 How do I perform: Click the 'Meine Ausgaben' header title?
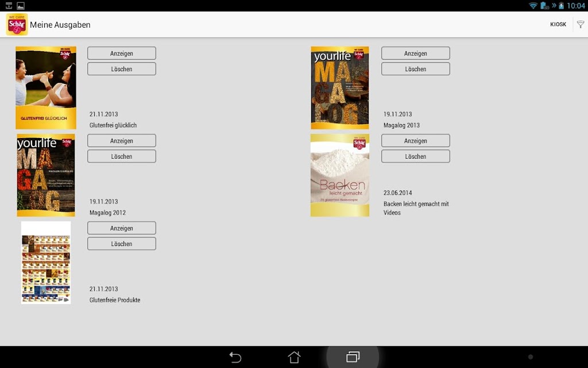coord(60,25)
